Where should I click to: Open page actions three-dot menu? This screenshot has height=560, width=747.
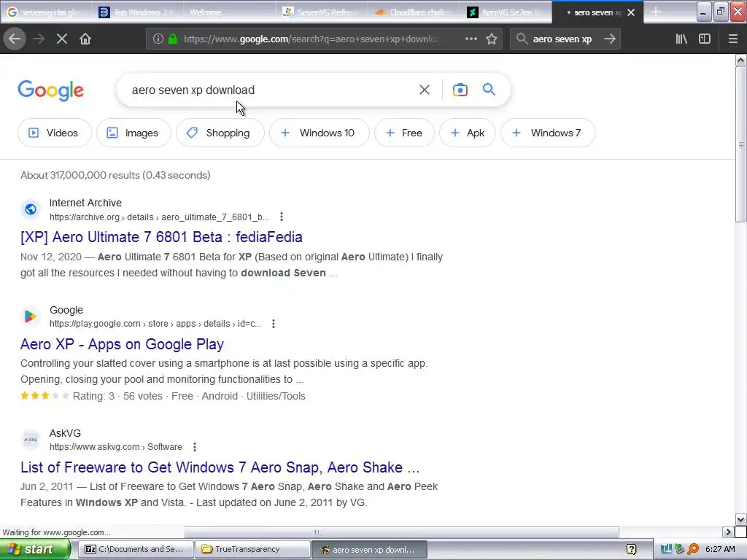471,39
